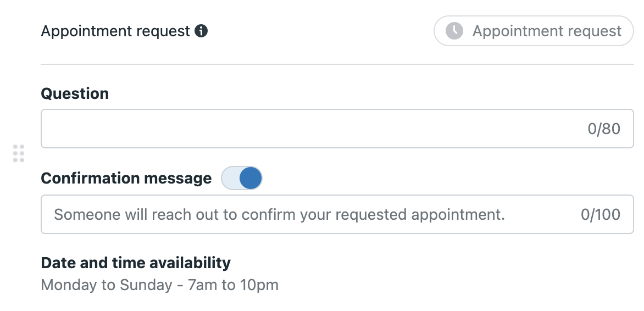Image resolution: width=644 pixels, height=311 pixels.
Task: Click the Confirmation message label text
Action: [x=126, y=178]
